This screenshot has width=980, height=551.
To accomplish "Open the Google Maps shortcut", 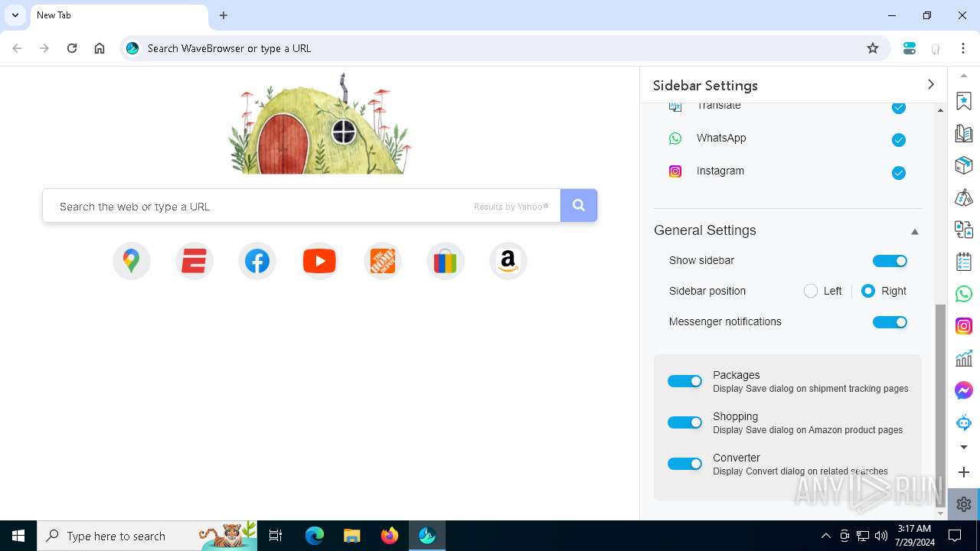I will tap(132, 261).
